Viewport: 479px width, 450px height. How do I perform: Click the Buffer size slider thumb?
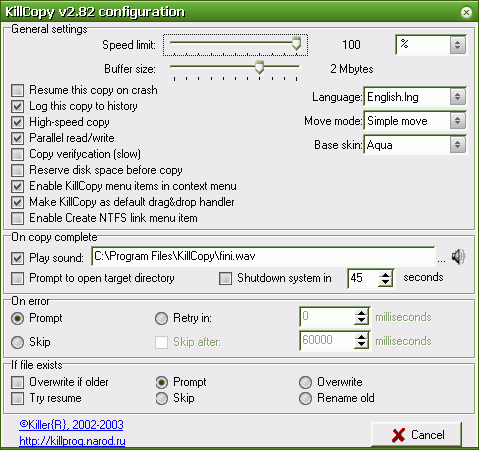click(259, 67)
